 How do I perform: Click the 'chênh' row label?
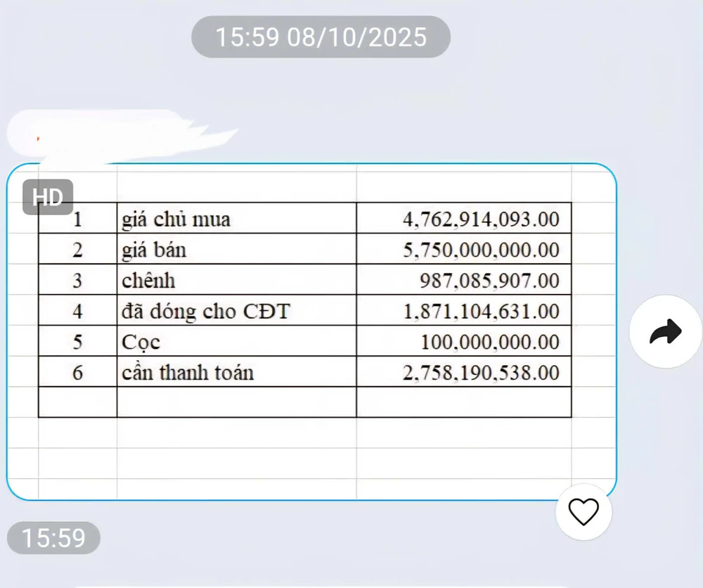(x=148, y=281)
